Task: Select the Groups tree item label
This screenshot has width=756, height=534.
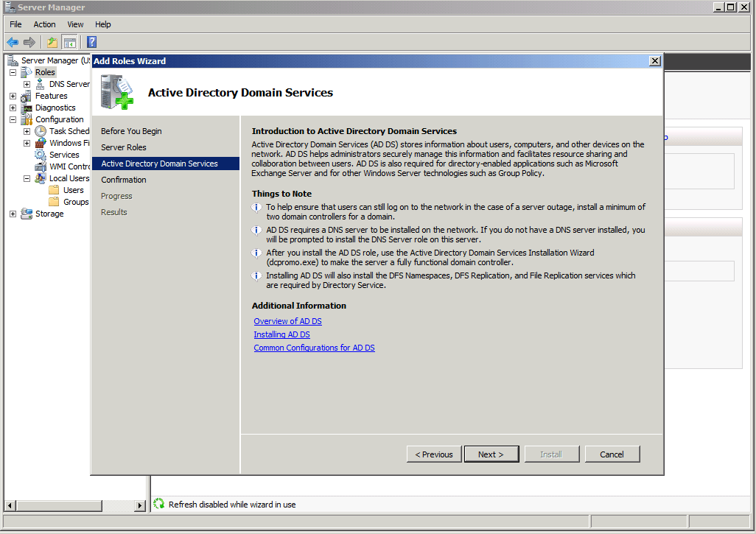Action: (x=76, y=202)
